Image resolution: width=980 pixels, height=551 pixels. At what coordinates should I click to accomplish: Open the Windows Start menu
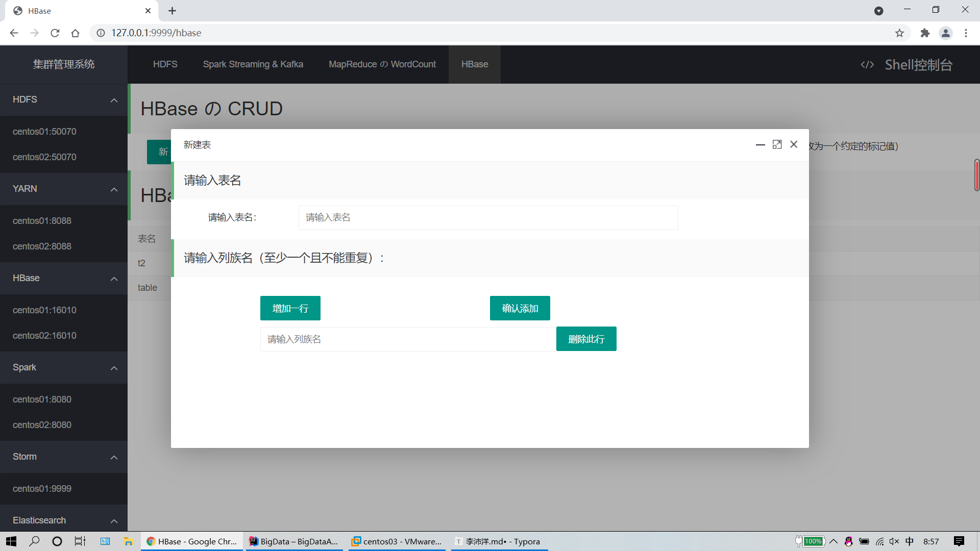coord(11,541)
